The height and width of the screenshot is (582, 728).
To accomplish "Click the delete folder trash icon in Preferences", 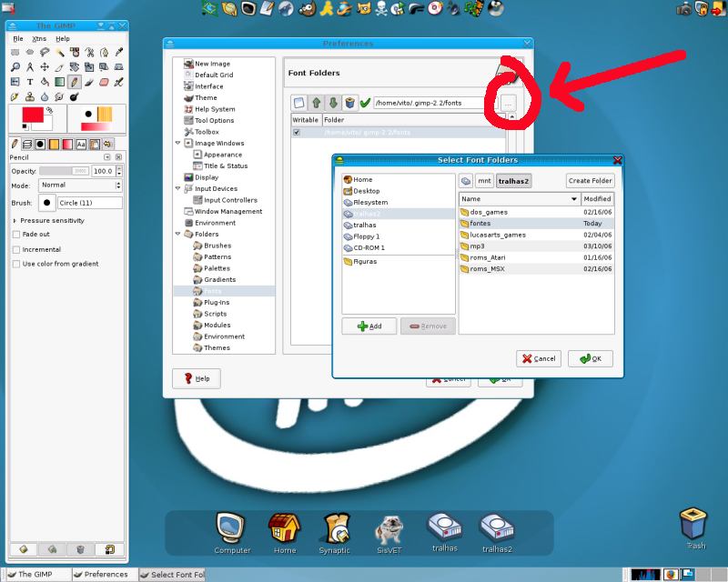I will coord(349,103).
